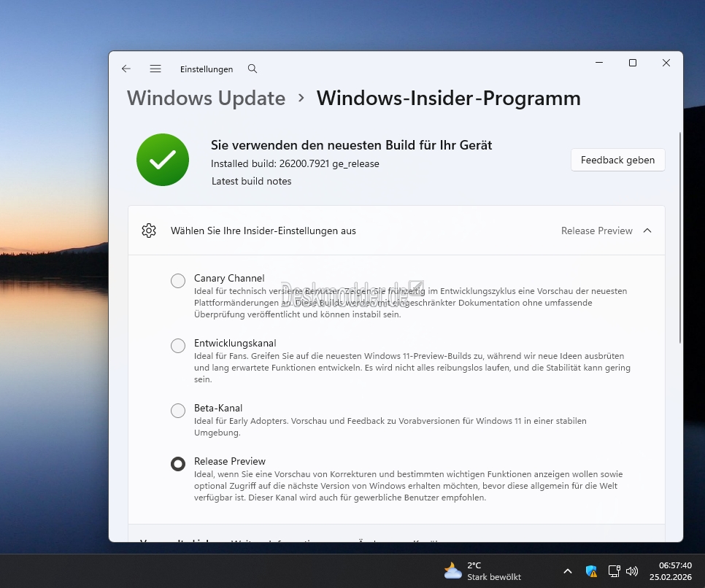Image resolution: width=705 pixels, height=588 pixels.
Task: Click the Release Preview dropdown label
Action: pyautogui.click(x=596, y=231)
